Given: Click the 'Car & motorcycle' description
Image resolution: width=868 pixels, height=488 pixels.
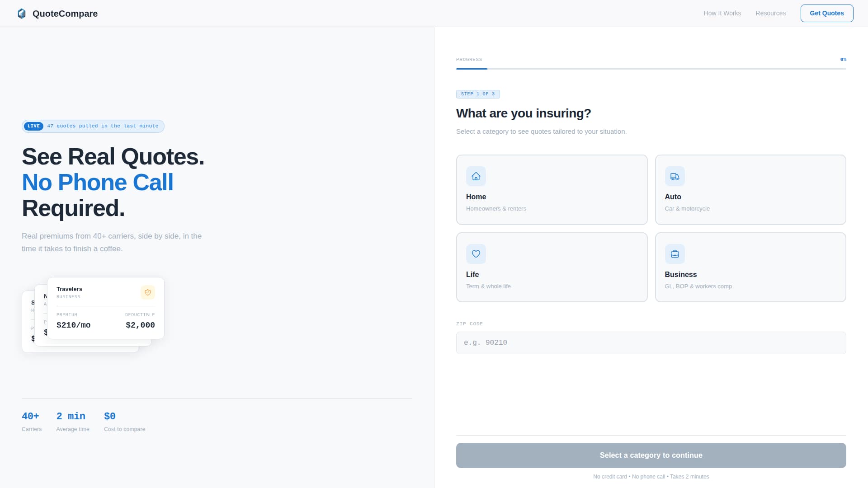Looking at the screenshot, I should 687,209.
